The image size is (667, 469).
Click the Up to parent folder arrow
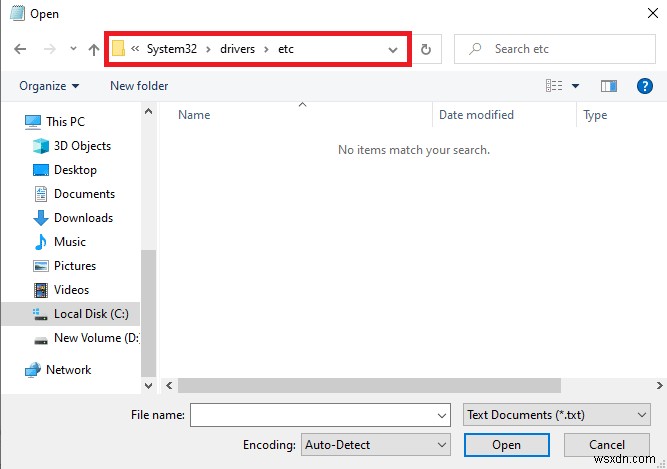pos(94,49)
